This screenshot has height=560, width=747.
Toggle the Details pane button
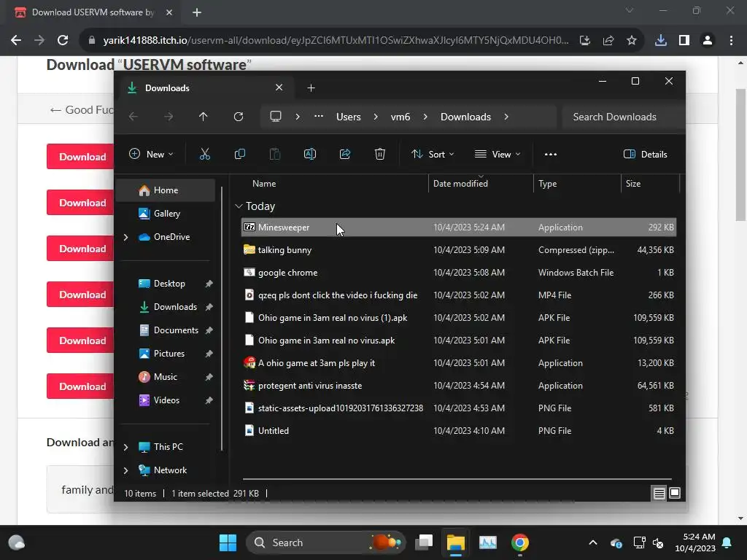click(x=645, y=155)
